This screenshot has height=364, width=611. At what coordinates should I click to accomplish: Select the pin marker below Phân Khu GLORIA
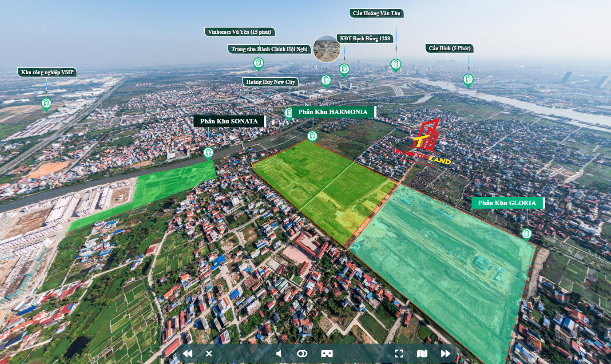click(x=527, y=233)
